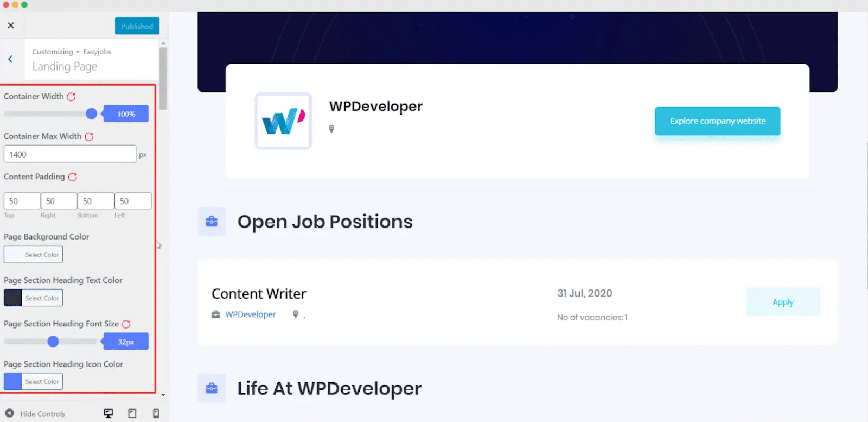
Task: Reset Container Max Width value icon
Action: (89, 137)
